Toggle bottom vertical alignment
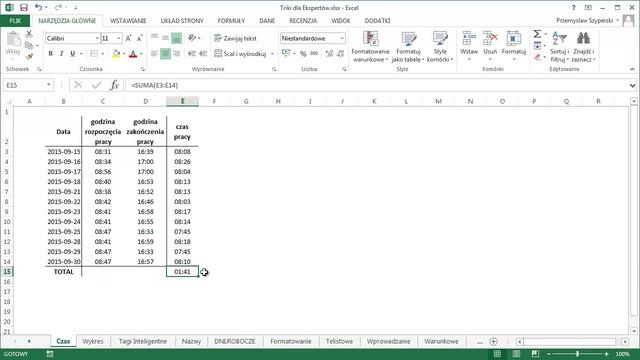 click(x=176, y=38)
